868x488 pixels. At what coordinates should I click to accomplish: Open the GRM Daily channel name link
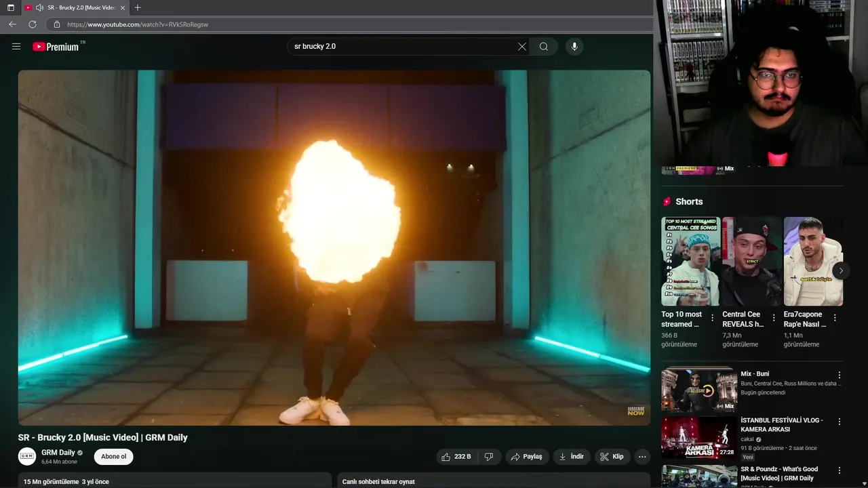[x=58, y=453]
